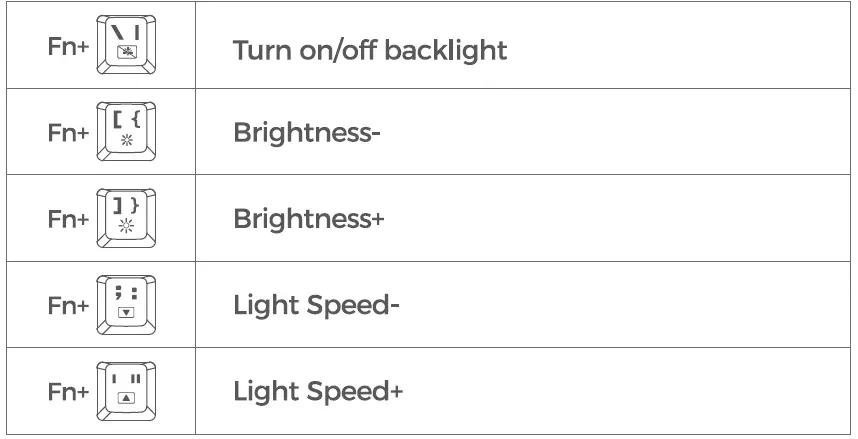This screenshot has width=858, height=439.
Task: Click the Fn+ label beside the left bracket key
Action: pos(68,133)
